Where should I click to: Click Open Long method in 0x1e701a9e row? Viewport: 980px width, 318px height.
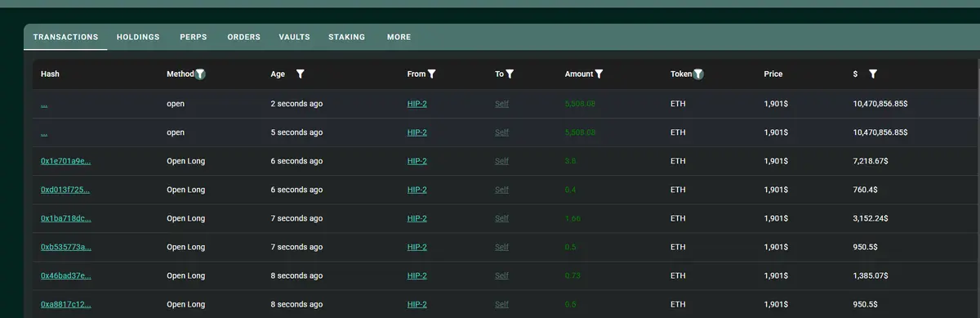pyautogui.click(x=185, y=161)
